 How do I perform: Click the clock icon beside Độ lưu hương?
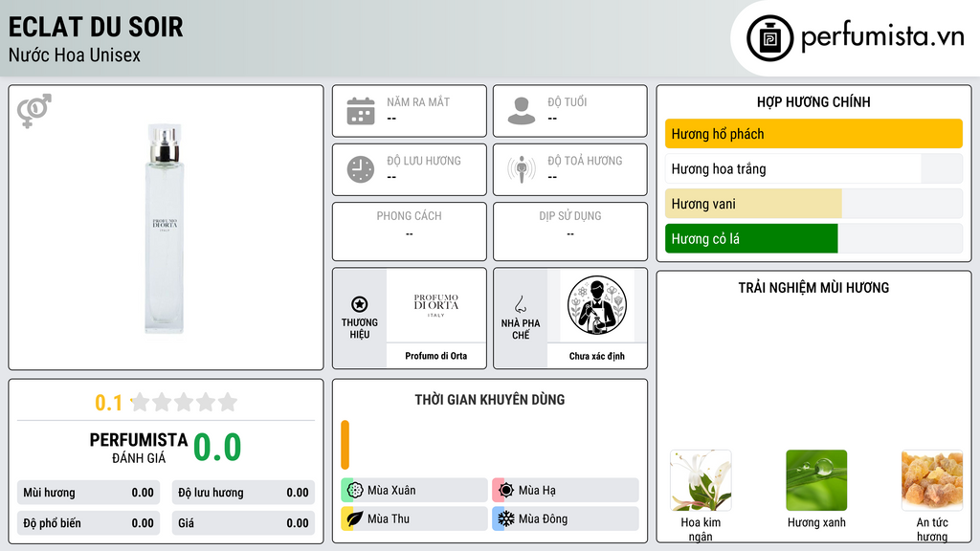(361, 169)
